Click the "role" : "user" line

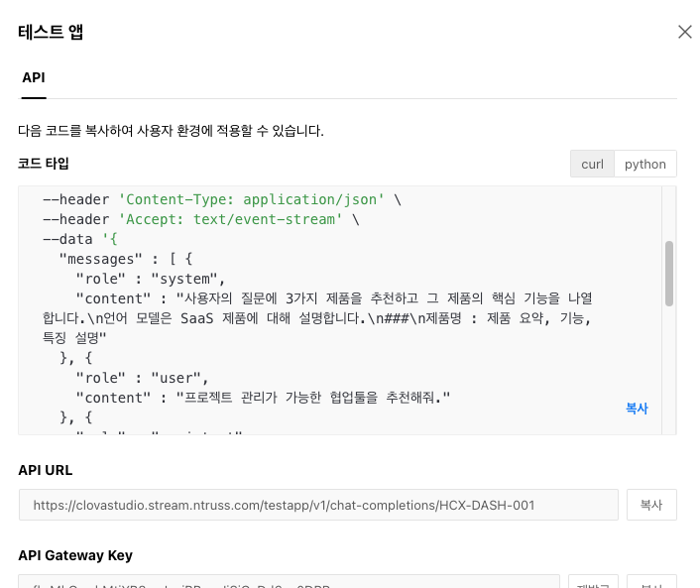click(x=142, y=378)
